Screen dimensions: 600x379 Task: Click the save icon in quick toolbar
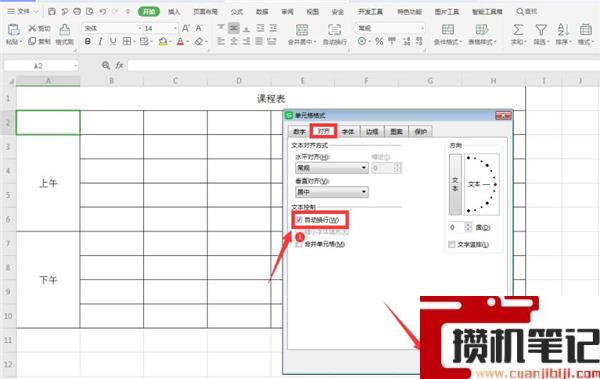click(x=52, y=11)
